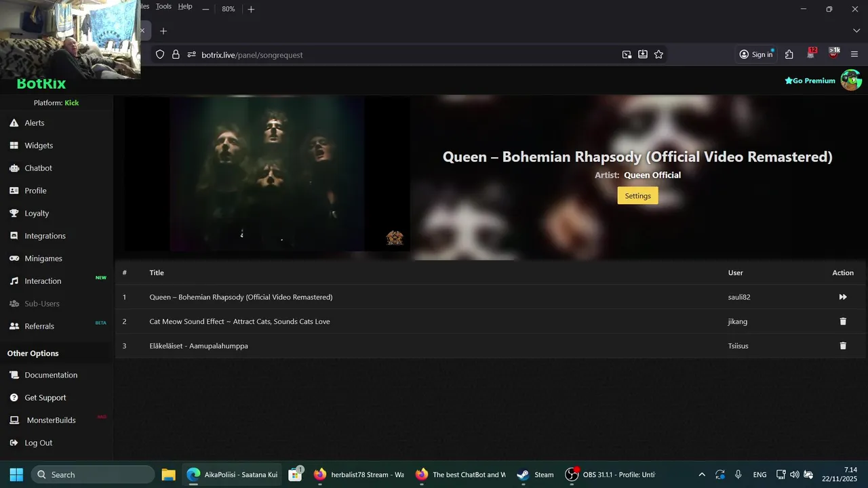Go to Chatbot settings
Screen dimensions: 868x488
point(38,168)
